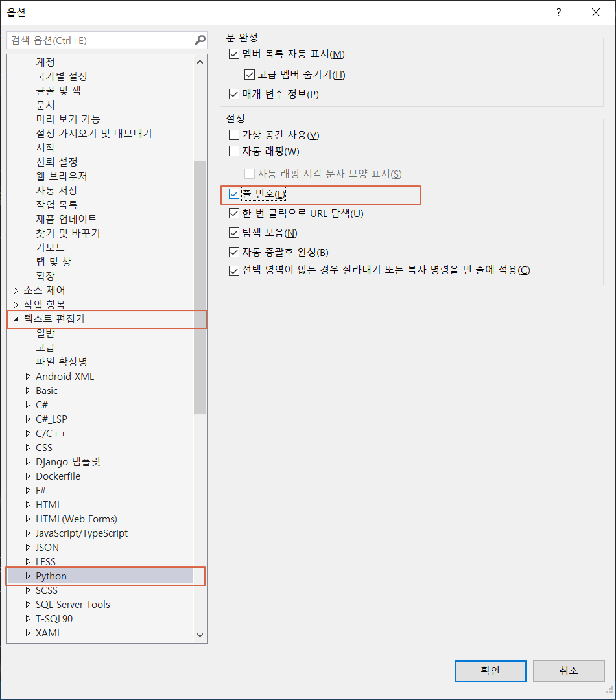Viewport: 616px width, 700px height.
Task: Click the tree scrollbar down arrow
Action: point(200,635)
